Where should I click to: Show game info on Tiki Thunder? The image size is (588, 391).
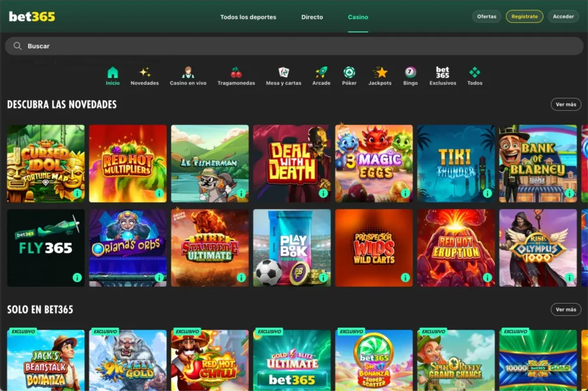tap(489, 194)
